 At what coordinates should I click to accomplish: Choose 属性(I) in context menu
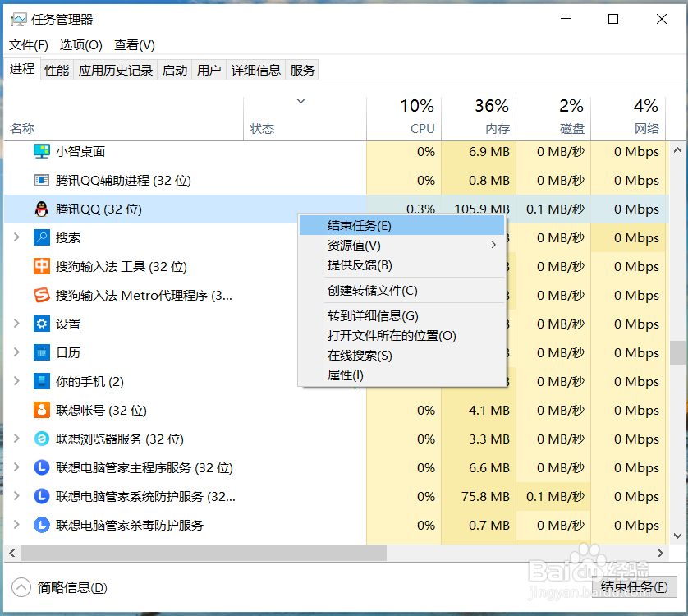pos(402,375)
